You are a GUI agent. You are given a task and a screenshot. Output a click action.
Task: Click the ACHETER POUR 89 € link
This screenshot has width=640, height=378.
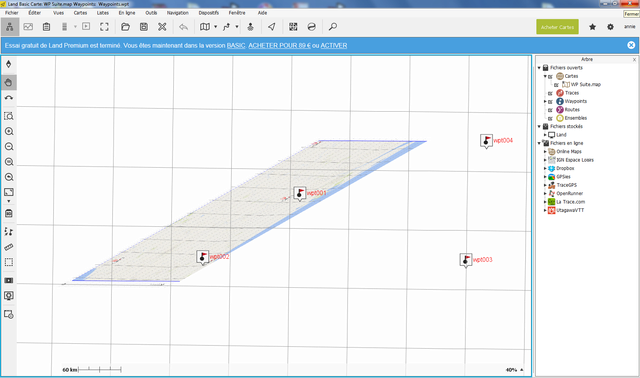point(279,46)
